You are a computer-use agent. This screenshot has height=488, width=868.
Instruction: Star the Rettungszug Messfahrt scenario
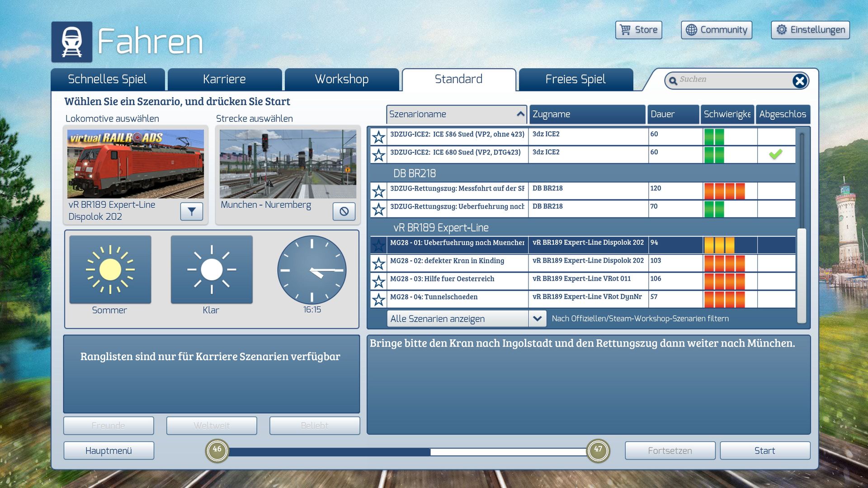(378, 191)
